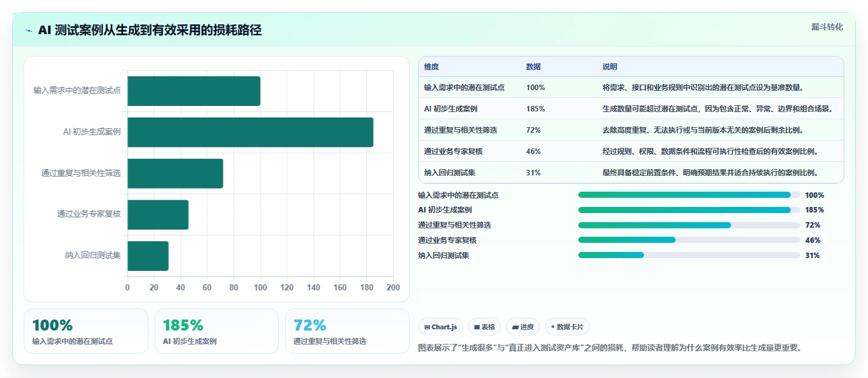This screenshot has width=868, height=378.
Task: Click the description starting 去除高度重复
Action: [703, 130]
